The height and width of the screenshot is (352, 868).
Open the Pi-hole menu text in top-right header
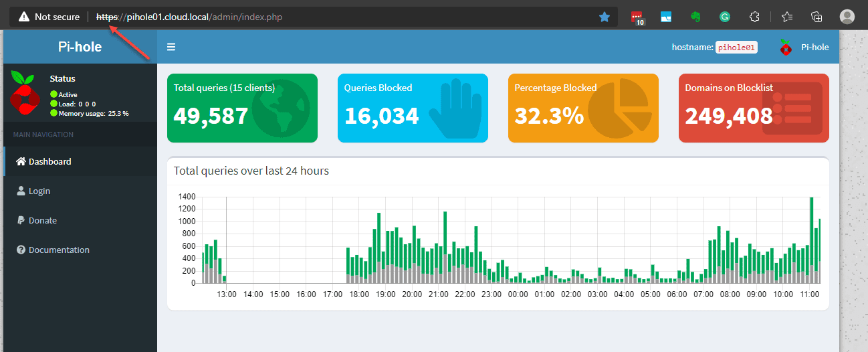pos(815,47)
